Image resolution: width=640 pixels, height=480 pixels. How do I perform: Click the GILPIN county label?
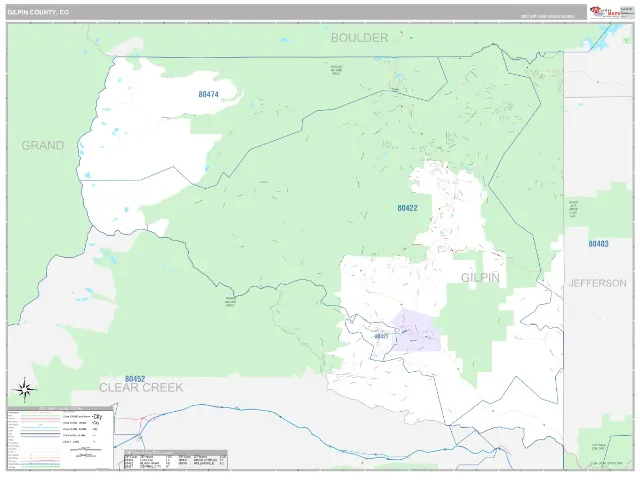[x=480, y=278]
